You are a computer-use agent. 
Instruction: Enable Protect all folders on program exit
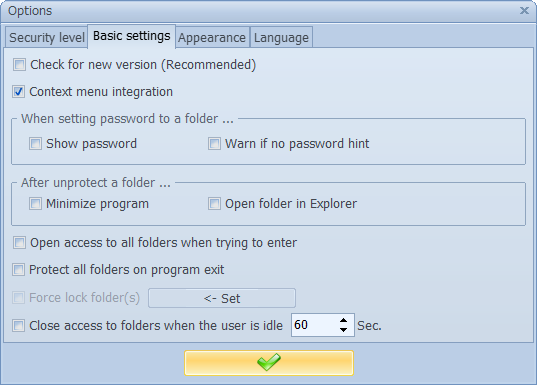[18, 270]
